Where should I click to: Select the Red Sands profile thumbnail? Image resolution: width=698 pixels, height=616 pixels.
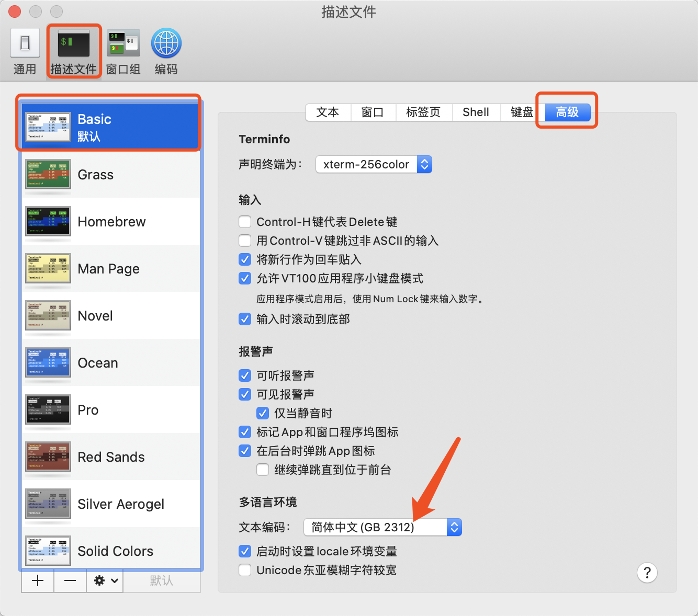click(48, 457)
